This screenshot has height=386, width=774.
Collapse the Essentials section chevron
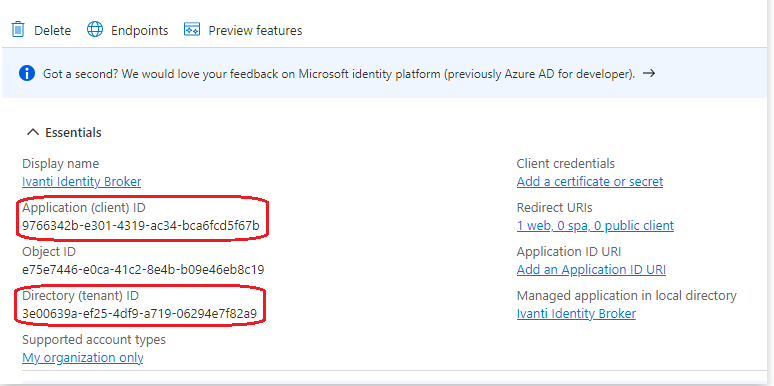tap(33, 132)
